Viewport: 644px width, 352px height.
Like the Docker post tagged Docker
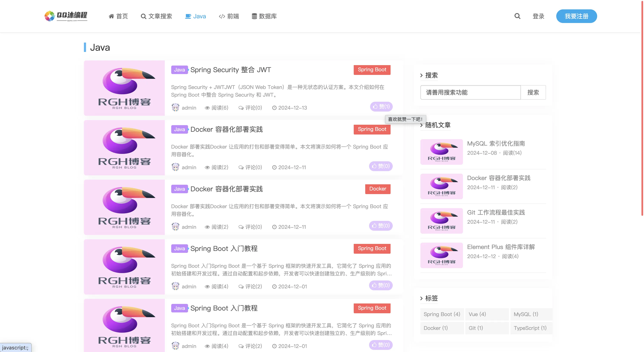(x=381, y=226)
